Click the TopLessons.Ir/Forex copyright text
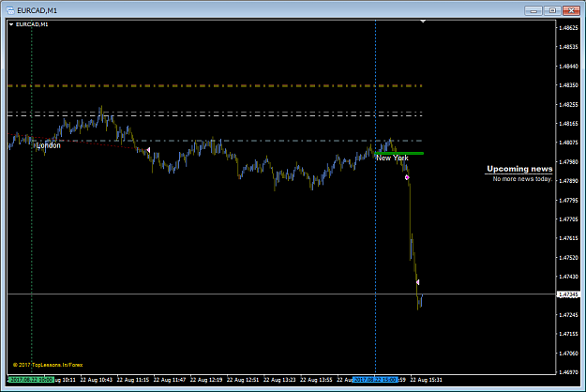 pyautogui.click(x=48, y=365)
